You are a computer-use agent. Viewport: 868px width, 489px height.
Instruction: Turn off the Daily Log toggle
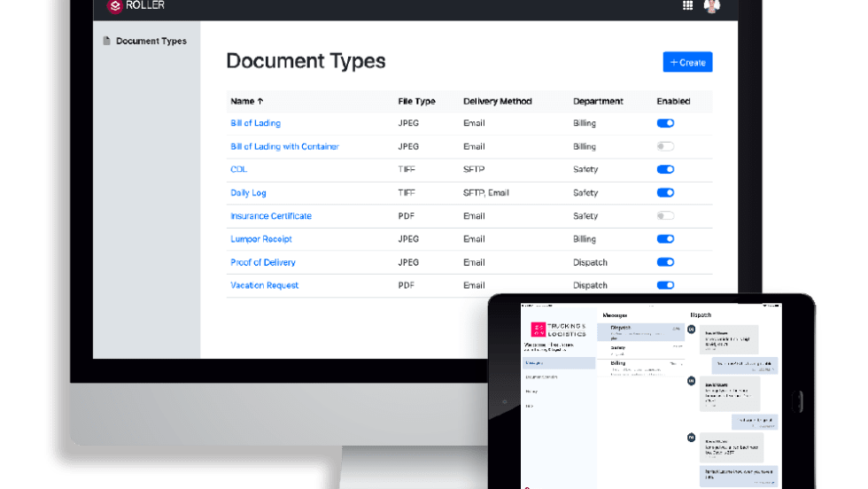pyautogui.click(x=665, y=193)
